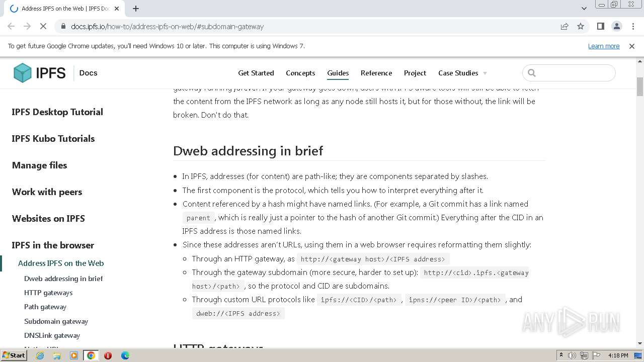Open Microsoft Edge from taskbar
Screen dimensions: 644x362
[x=125, y=355]
